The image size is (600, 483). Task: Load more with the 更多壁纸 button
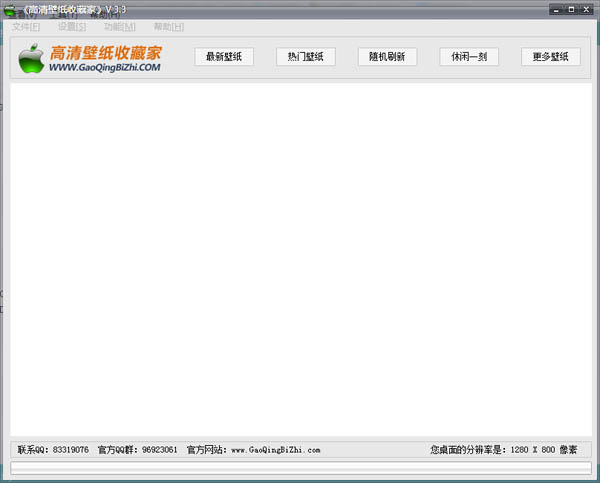[551, 57]
